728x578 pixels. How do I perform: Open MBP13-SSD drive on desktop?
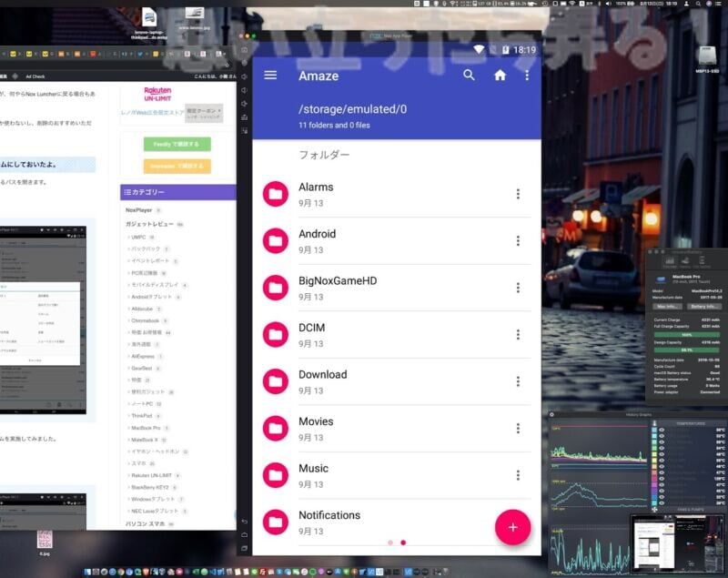point(707,59)
